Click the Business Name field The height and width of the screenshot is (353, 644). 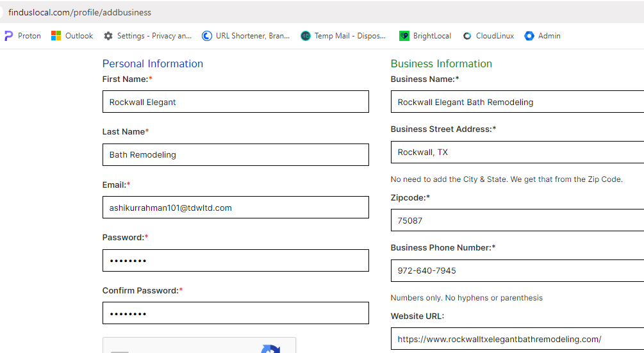coord(518,102)
